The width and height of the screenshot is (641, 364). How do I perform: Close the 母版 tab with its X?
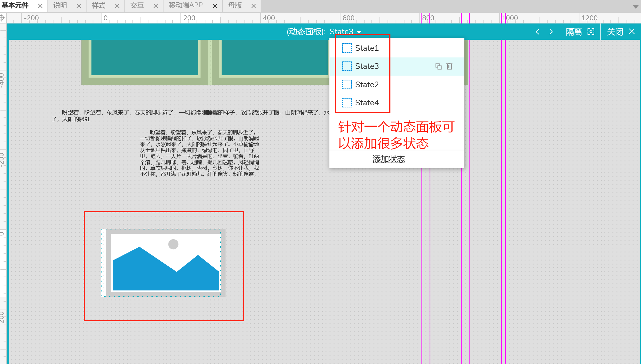[x=253, y=6]
